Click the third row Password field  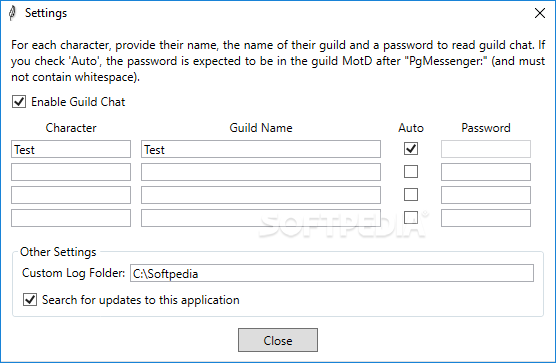486,195
